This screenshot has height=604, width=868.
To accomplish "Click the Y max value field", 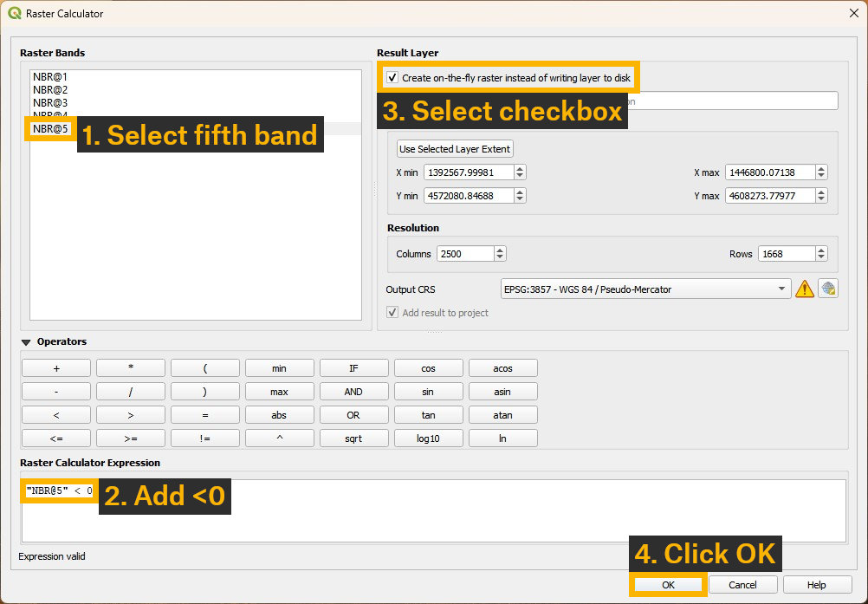I will pos(770,196).
